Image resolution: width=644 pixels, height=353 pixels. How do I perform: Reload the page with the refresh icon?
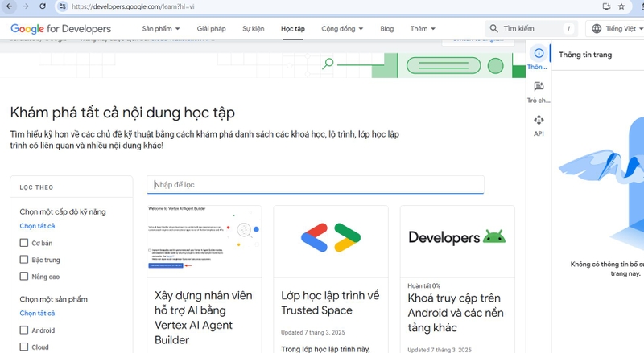tap(43, 6)
